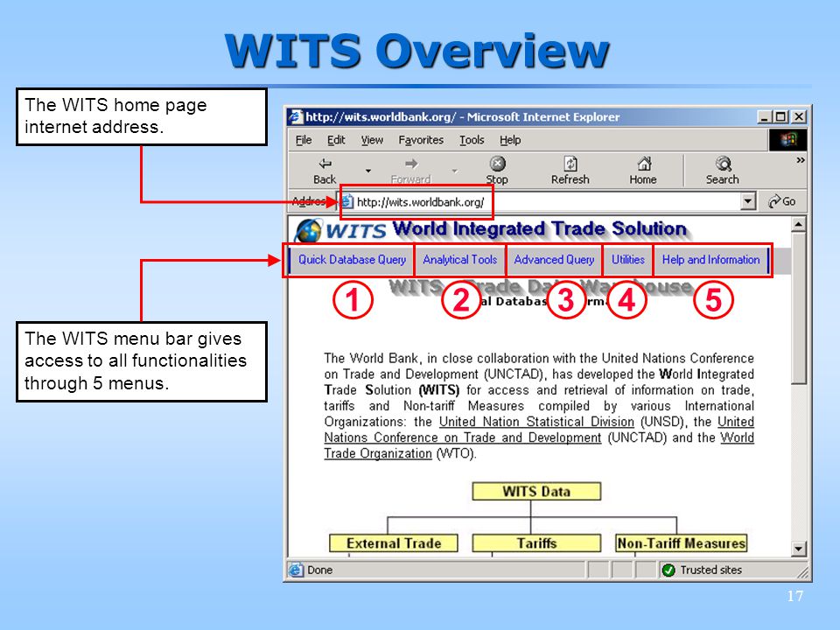840x630 pixels.
Task: Open the address bar dropdown arrow
Action: [x=748, y=201]
